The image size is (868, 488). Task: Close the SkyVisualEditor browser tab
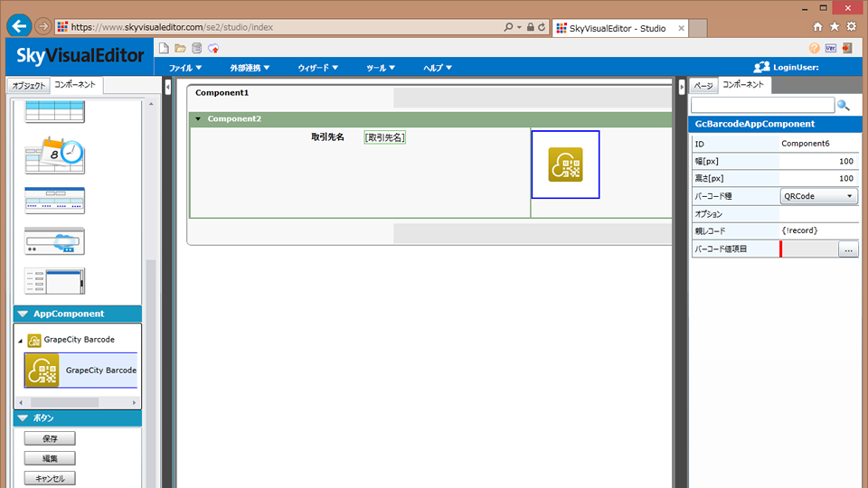(681, 28)
